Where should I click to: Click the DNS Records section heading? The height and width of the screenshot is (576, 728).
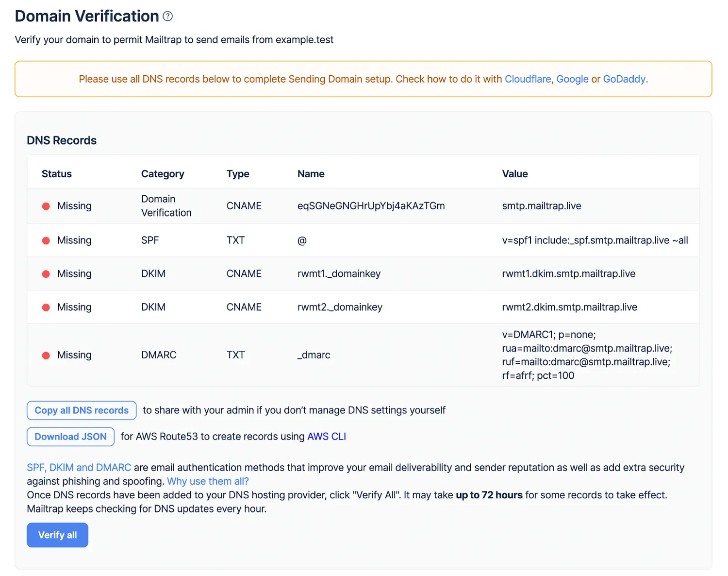click(62, 140)
